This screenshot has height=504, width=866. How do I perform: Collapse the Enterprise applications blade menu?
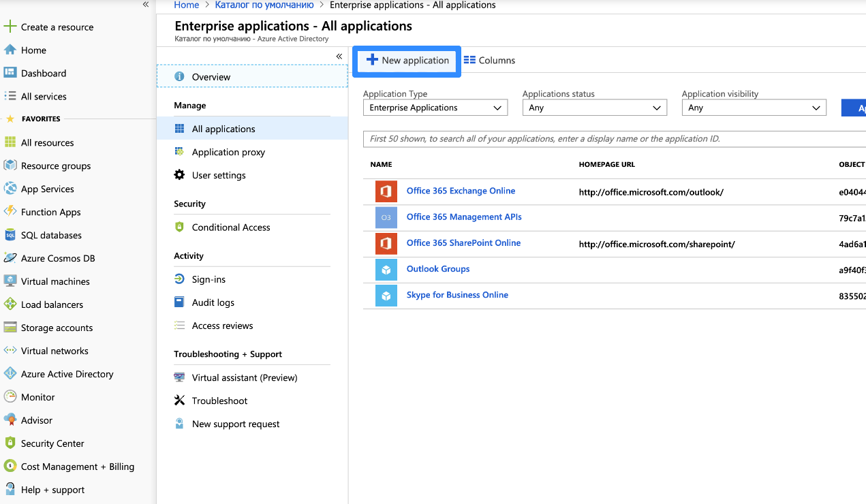click(x=339, y=57)
